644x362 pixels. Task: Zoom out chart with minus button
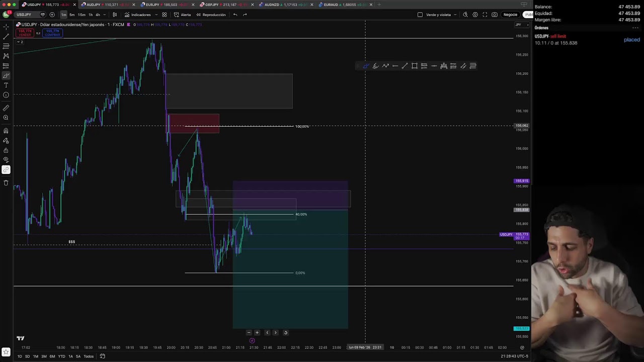[249, 332]
